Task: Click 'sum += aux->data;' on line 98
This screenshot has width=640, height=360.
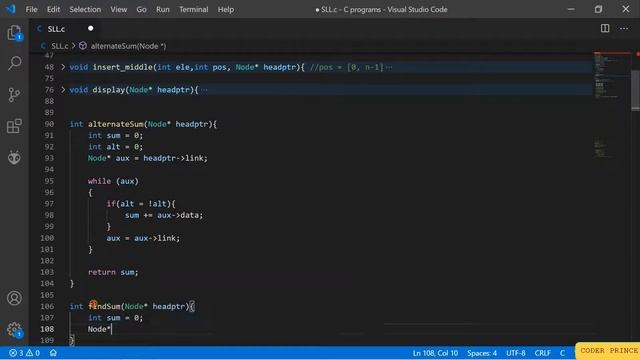Action: [x=164, y=215]
